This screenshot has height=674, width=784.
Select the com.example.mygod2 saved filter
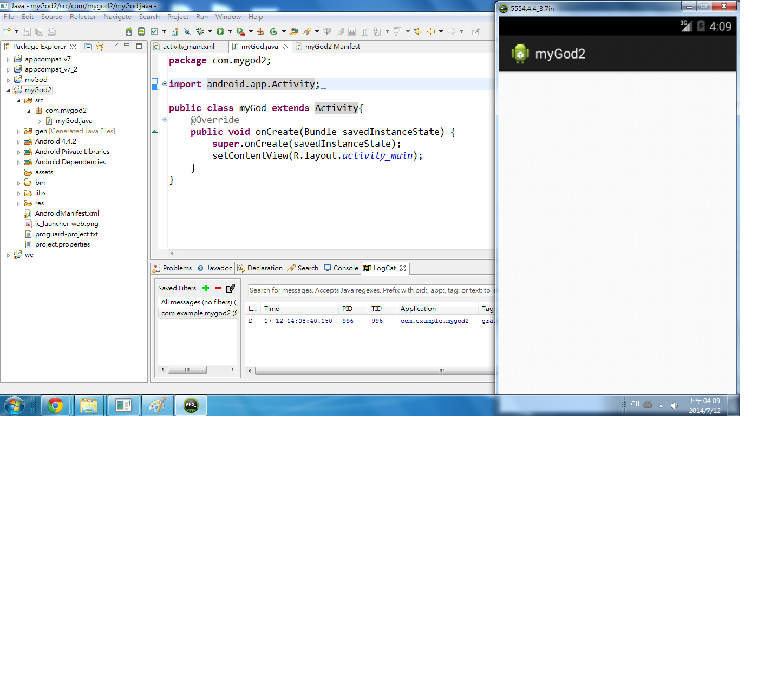click(x=198, y=313)
